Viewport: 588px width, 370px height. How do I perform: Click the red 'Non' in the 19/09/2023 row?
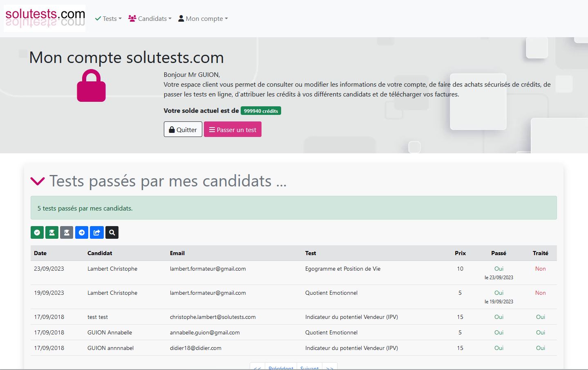(540, 293)
